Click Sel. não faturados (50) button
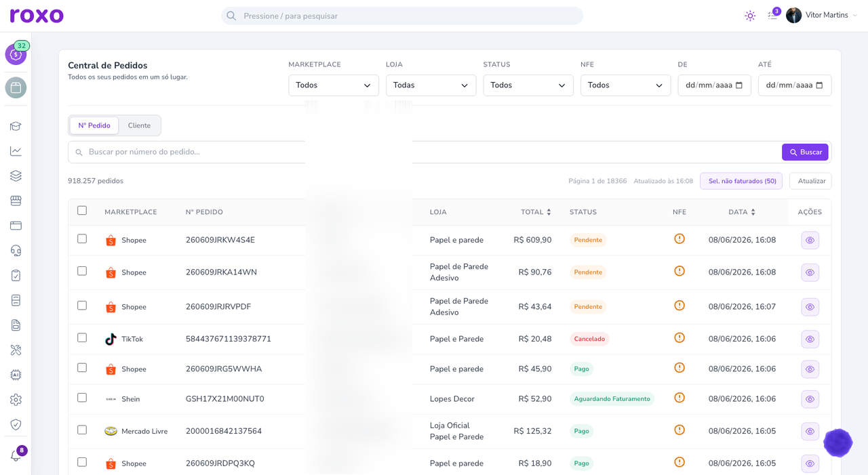Viewport: 868px width, 475px height. tap(741, 181)
